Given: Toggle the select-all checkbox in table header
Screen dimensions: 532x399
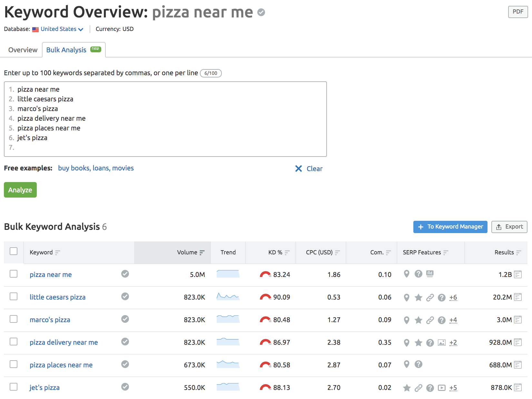Looking at the screenshot, I should [x=14, y=251].
